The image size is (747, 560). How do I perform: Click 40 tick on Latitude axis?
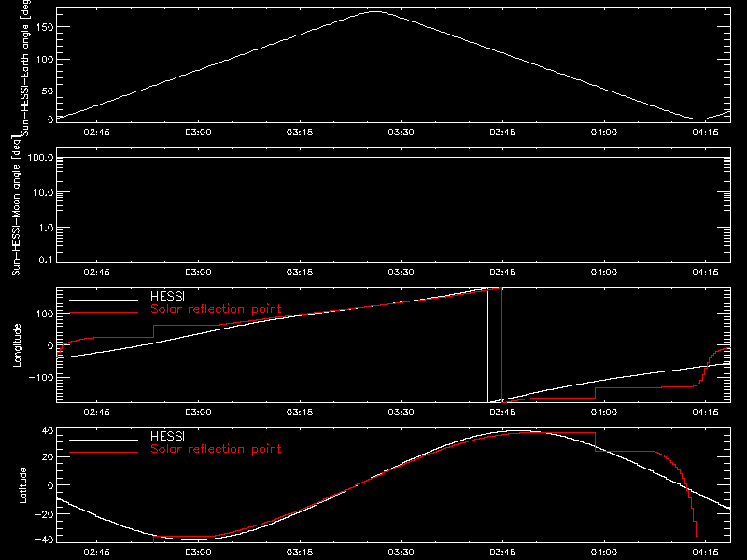point(48,431)
